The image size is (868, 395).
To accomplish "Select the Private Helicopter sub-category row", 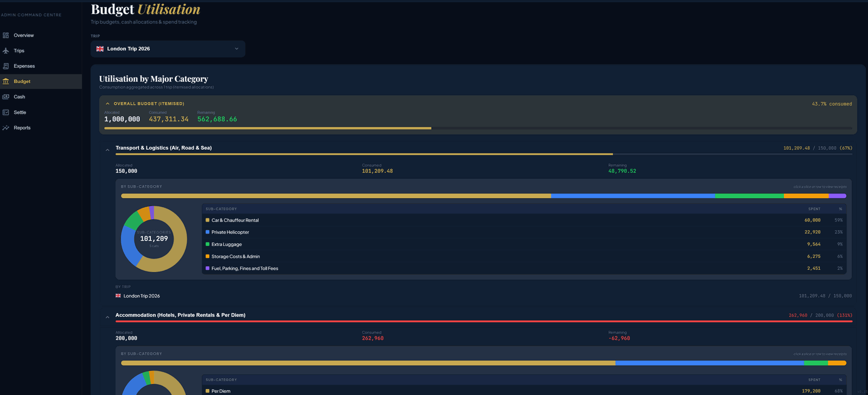I will click(x=524, y=232).
